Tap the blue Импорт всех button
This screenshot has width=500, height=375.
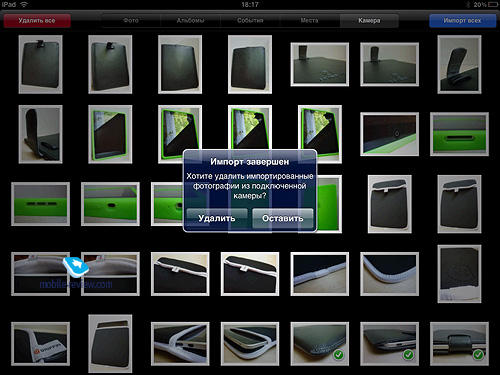click(462, 20)
